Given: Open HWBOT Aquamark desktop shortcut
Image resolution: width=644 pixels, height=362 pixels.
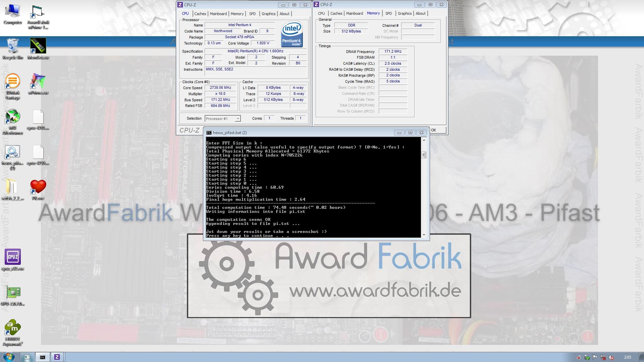Looking at the screenshot, I should 13,333.
